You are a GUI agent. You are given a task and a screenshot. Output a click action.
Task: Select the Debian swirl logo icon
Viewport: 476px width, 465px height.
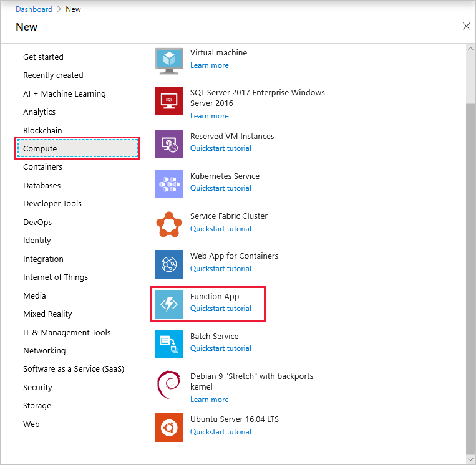(x=169, y=385)
